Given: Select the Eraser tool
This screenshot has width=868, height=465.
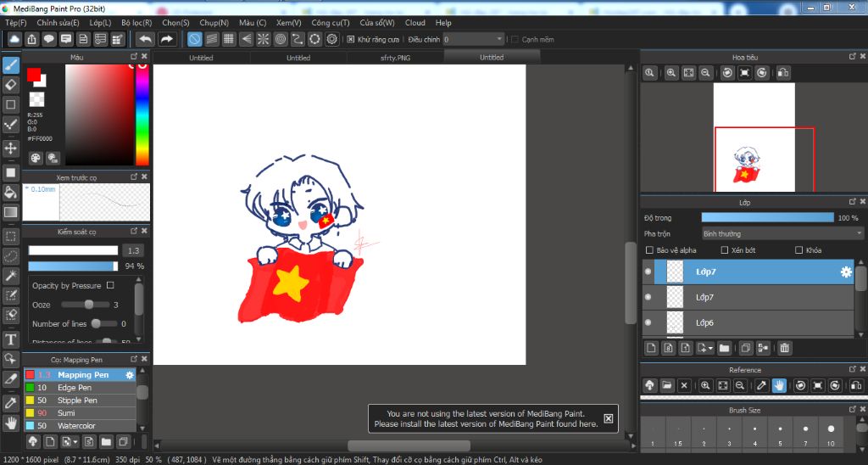Looking at the screenshot, I should [10, 85].
